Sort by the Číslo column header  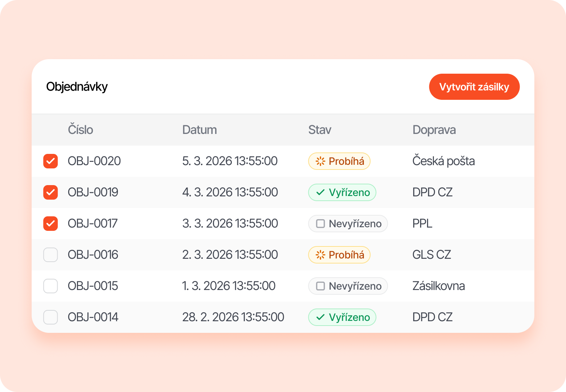click(81, 130)
